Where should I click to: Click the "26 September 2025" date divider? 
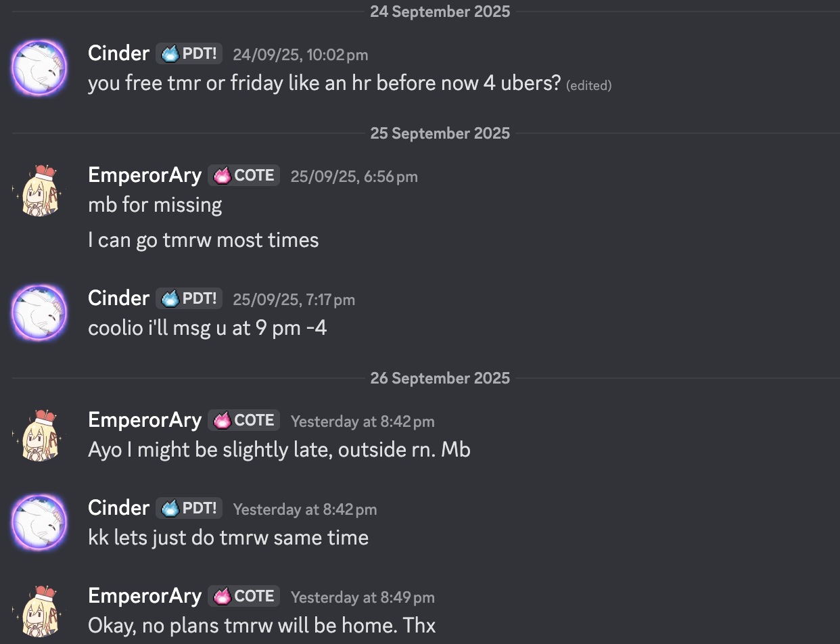coord(440,377)
